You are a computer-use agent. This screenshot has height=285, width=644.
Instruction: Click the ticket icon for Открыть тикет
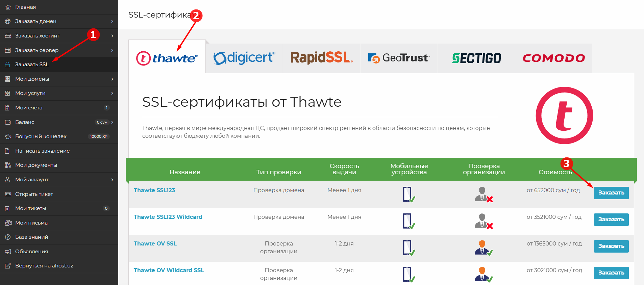coord(8,194)
